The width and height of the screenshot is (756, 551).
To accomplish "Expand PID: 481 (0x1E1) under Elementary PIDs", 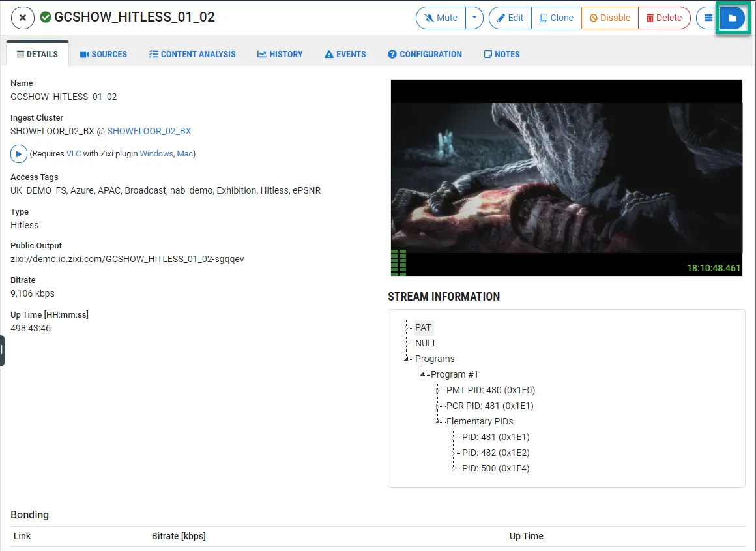I will pyautogui.click(x=453, y=437).
